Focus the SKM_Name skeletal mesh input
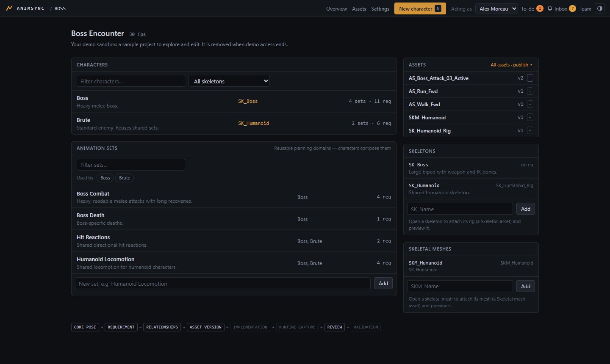This screenshot has height=364, width=610. (x=460, y=286)
